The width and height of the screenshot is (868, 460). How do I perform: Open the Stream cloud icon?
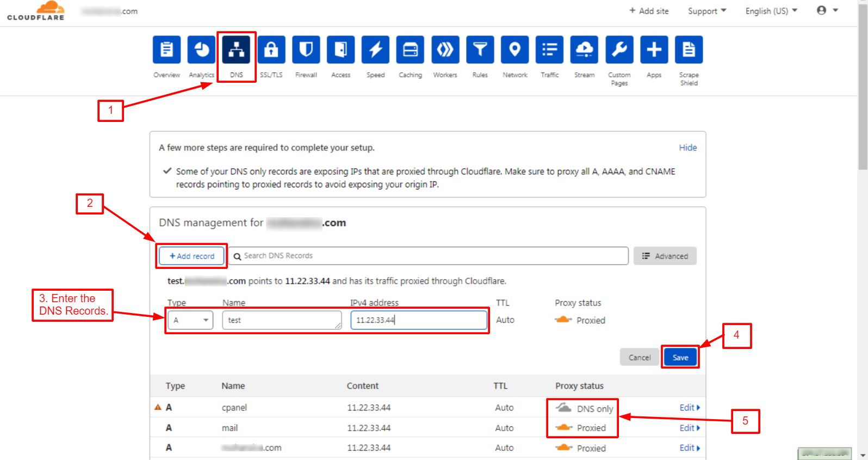(x=584, y=50)
